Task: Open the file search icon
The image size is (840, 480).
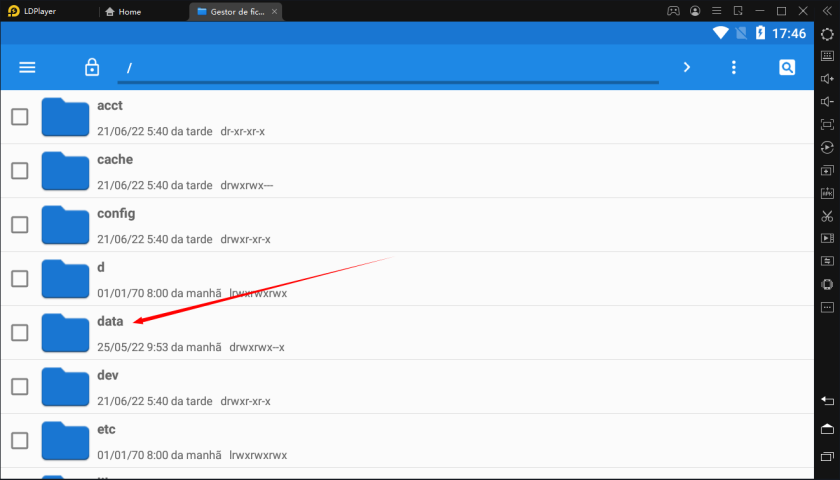Action: pyautogui.click(x=787, y=68)
